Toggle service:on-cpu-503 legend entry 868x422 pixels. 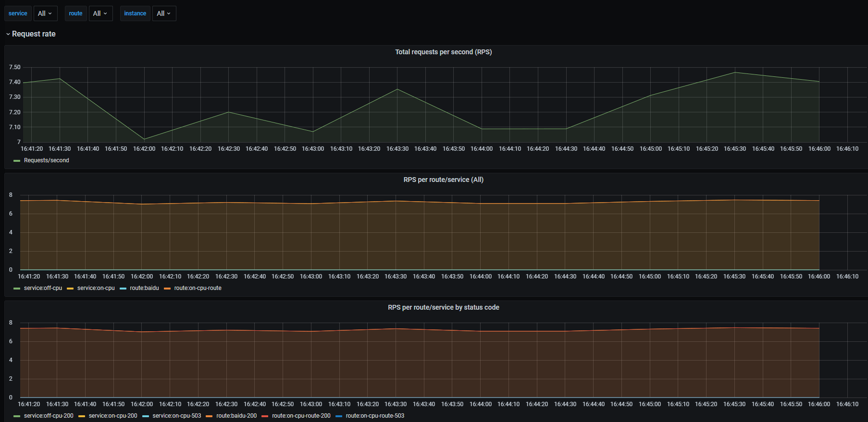pyautogui.click(x=177, y=416)
